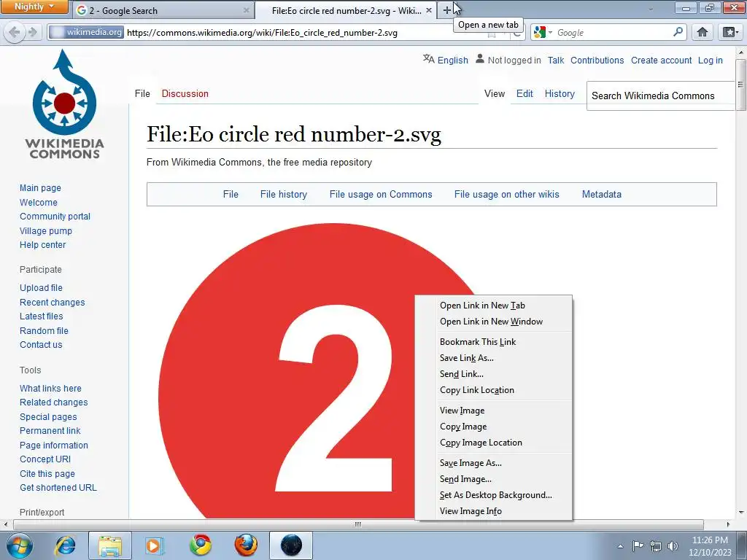Close the Wikimedia file tab

(x=429, y=10)
